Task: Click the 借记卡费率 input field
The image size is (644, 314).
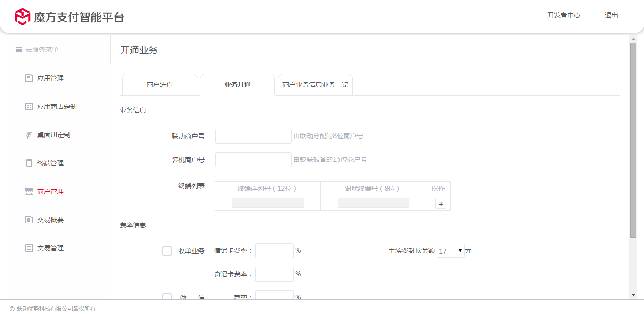Action: click(x=274, y=251)
